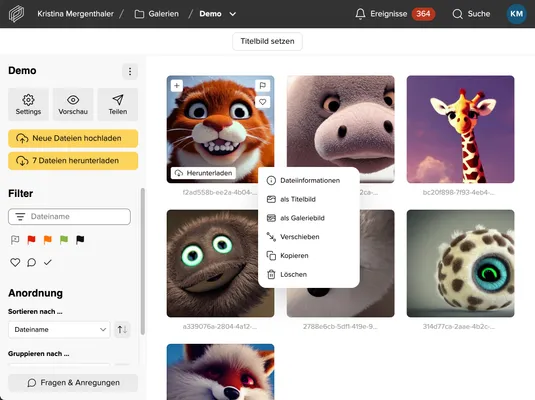The width and height of the screenshot is (535, 400).
Task: Toggle the comments filter bubble
Action: pyautogui.click(x=31, y=262)
